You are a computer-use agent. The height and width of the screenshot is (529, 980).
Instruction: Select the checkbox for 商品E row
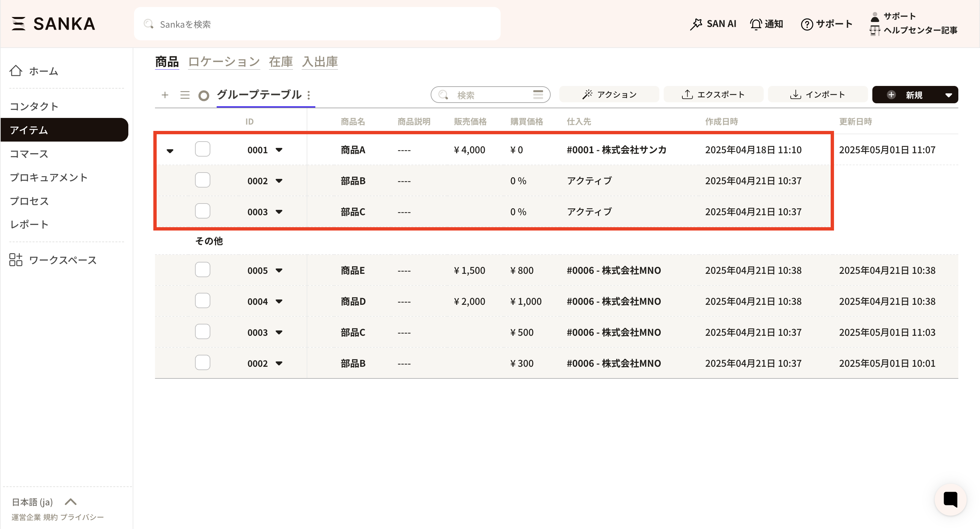[202, 269]
